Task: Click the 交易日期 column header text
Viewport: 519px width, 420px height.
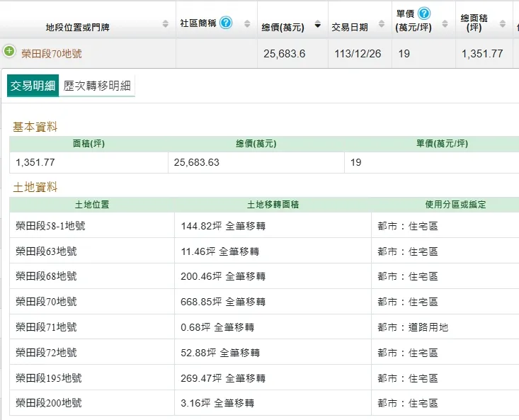Action: 350,28
